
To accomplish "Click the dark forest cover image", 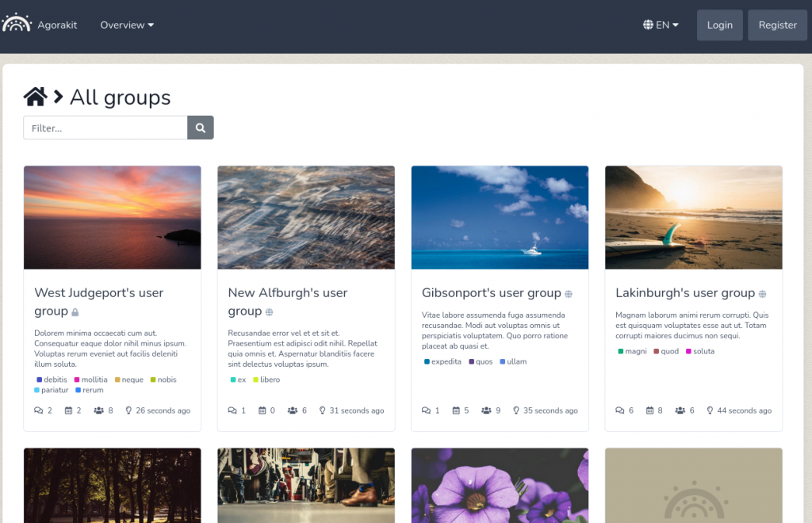I will pos(113,485).
